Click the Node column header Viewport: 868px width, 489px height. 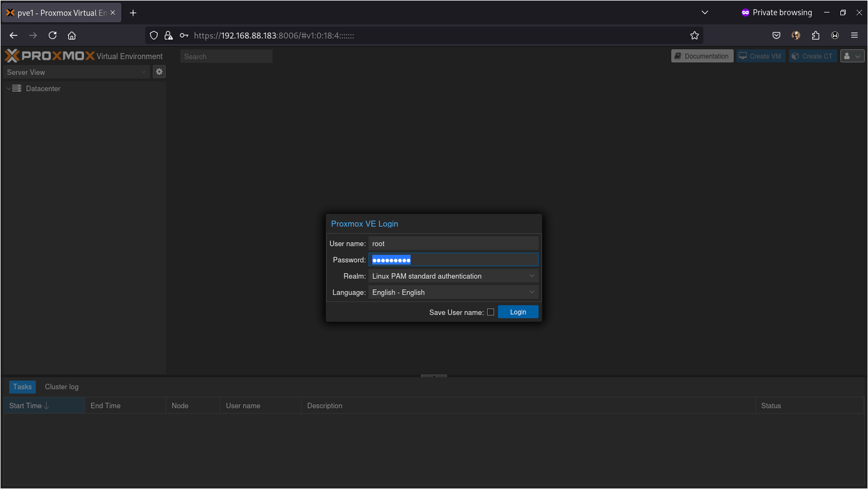tap(193, 405)
